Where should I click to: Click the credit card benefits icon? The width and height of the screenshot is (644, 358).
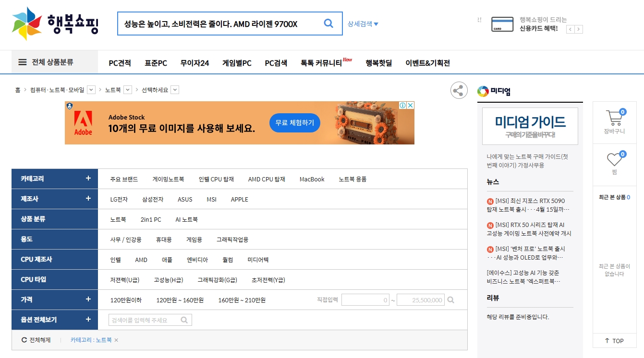point(502,24)
